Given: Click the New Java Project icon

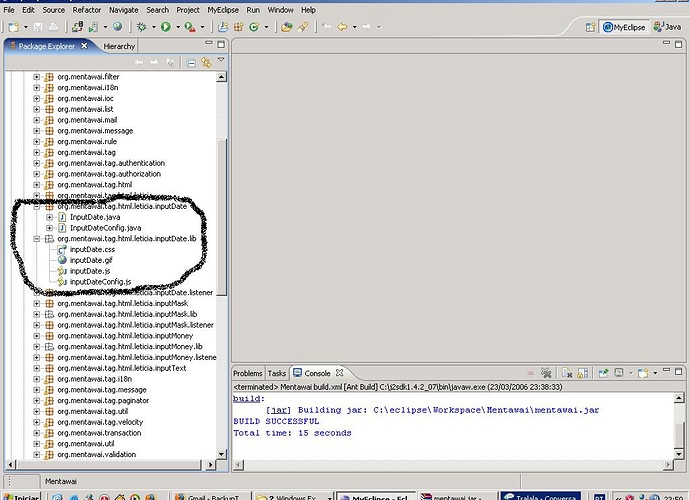Looking at the screenshot, I should click(x=223, y=27).
